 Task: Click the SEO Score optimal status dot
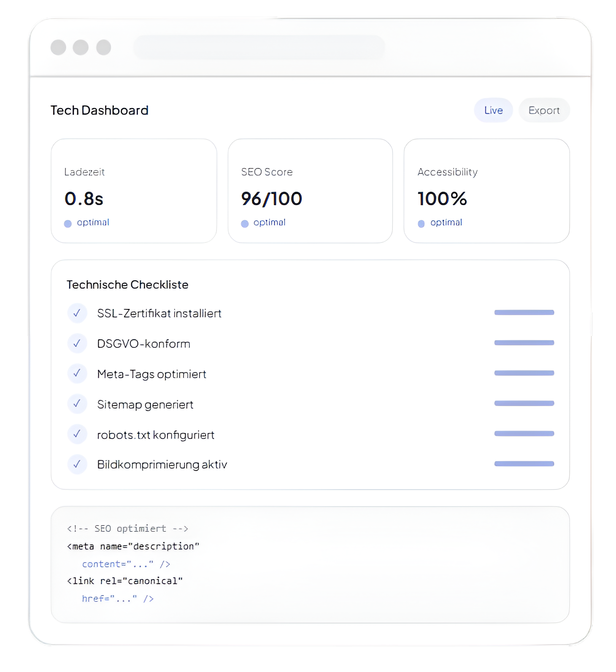[x=245, y=224]
